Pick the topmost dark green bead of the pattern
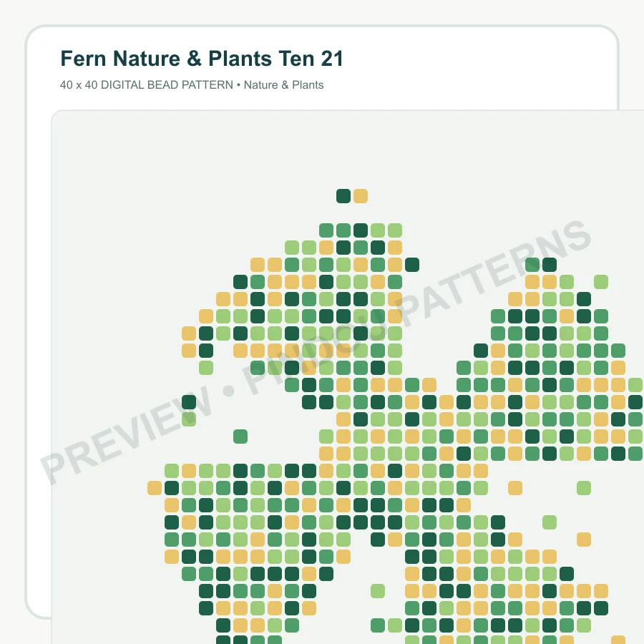The height and width of the screenshot is (644, 644). click(x=343, y=196)
